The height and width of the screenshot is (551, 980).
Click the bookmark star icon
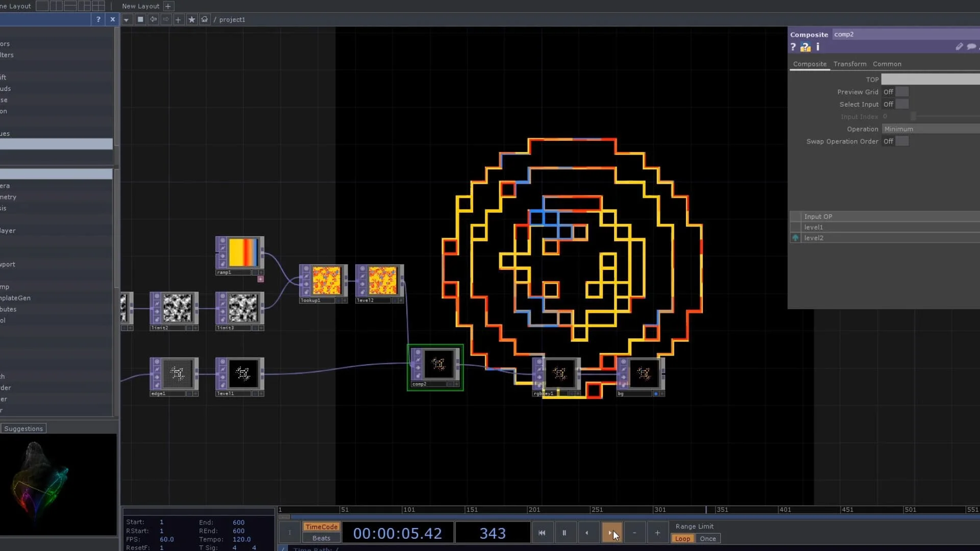(x=191, y=19)
